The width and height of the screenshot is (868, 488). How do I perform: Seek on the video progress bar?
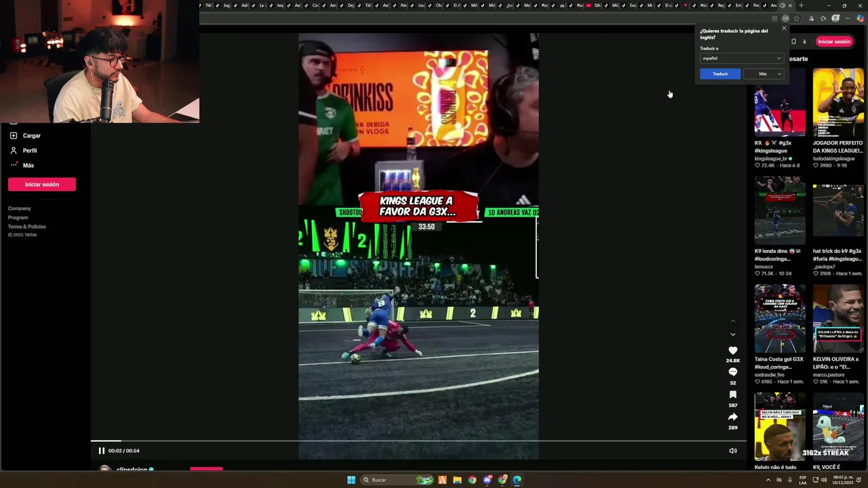(x=418, y=441)
